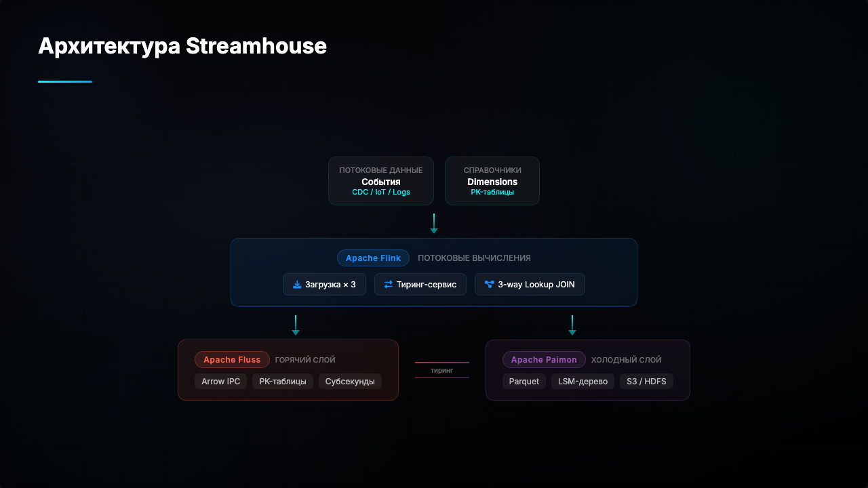This screenshot has height=488, width=868.
Task: Click the Parquet chip
Action: [x=524, y=382]
